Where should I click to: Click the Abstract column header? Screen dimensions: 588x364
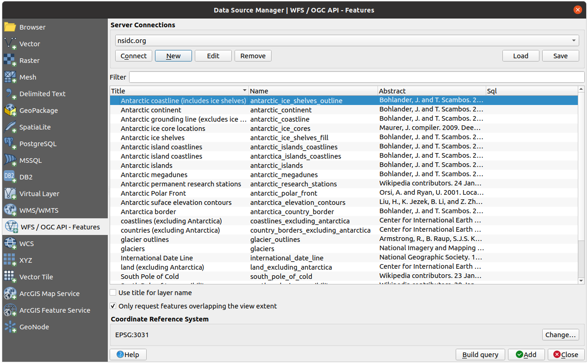[431, 91]
